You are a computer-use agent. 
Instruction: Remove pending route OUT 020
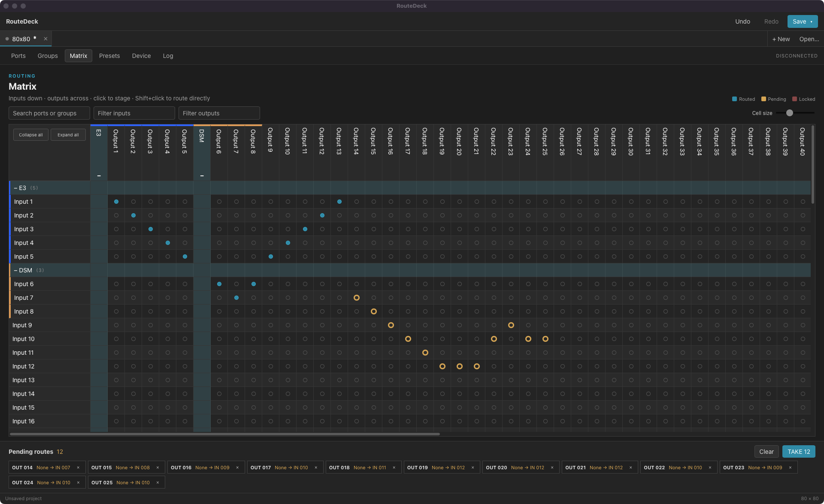(552, 468)
